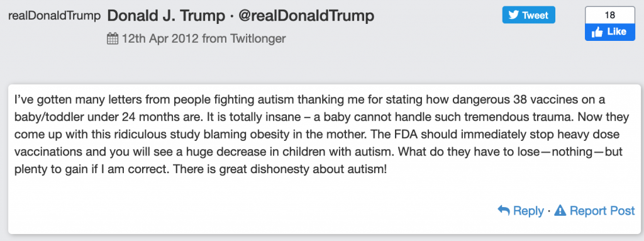Click the Twitter bird icon on Tweet button

tap(513, 15)
